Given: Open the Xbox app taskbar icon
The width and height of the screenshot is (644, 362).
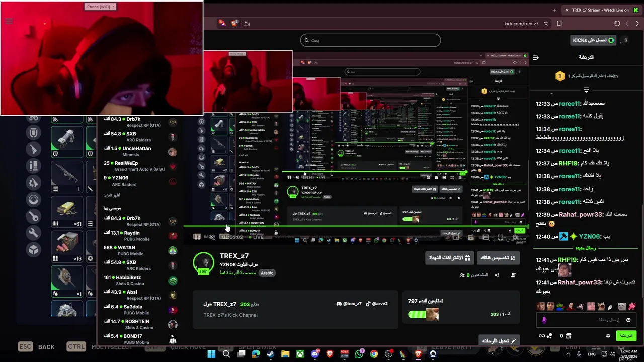Looking at the screenshot, I should (x=300, y=354).
